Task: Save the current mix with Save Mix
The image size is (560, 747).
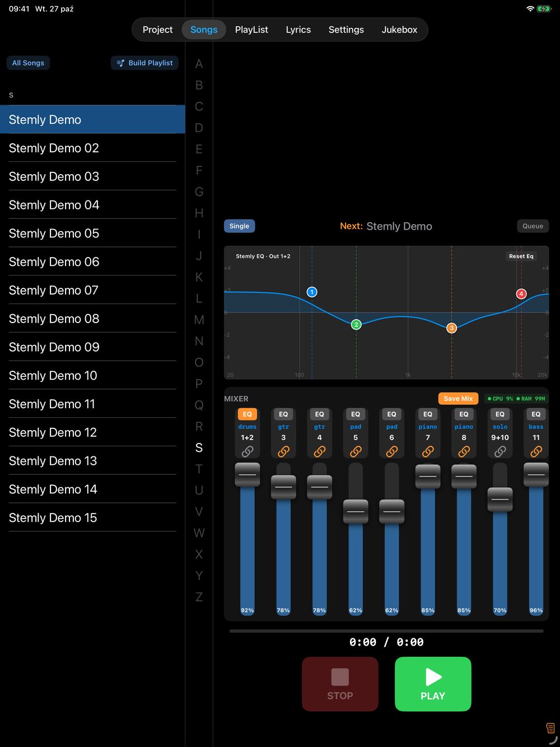Action: click(x=458, y=399)
